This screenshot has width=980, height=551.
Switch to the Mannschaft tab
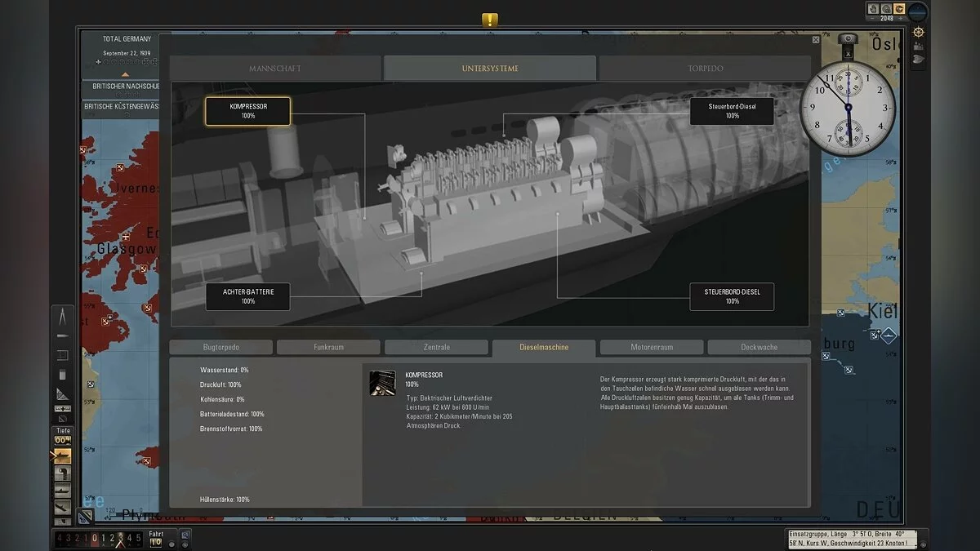pyautogui.click(x=275, y=69)
